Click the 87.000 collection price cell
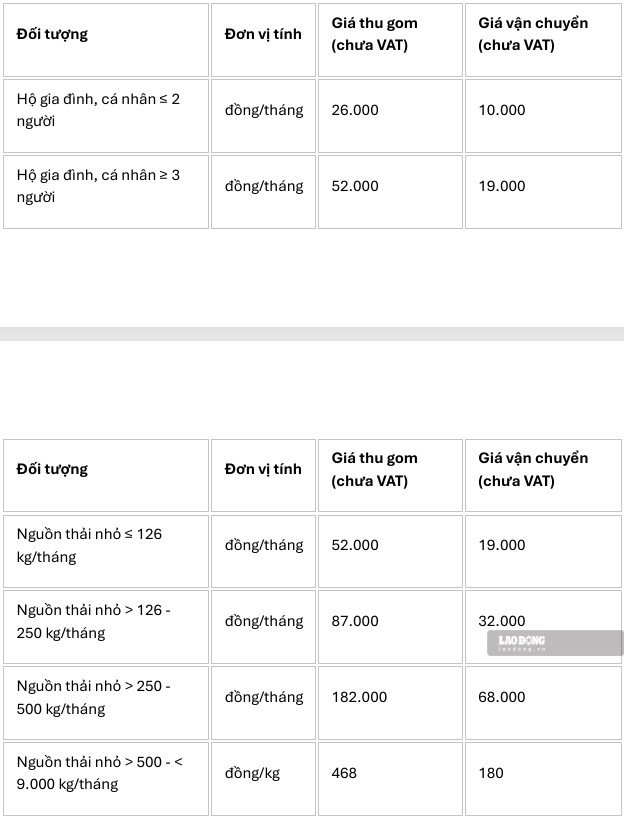The image size is (624, 819). pos(390,627)
